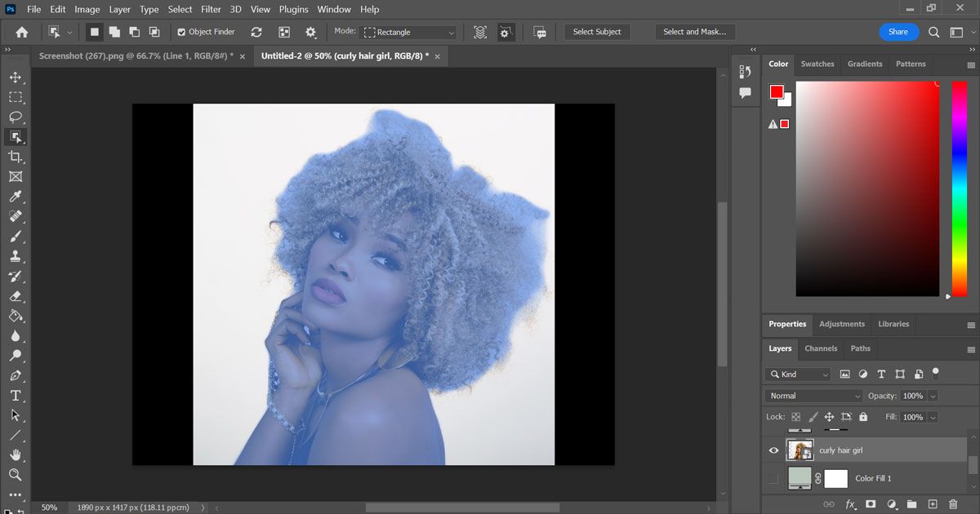Screen dimensions: 980x514
Task: Select the Zoom tool
Action: point(15,475)
